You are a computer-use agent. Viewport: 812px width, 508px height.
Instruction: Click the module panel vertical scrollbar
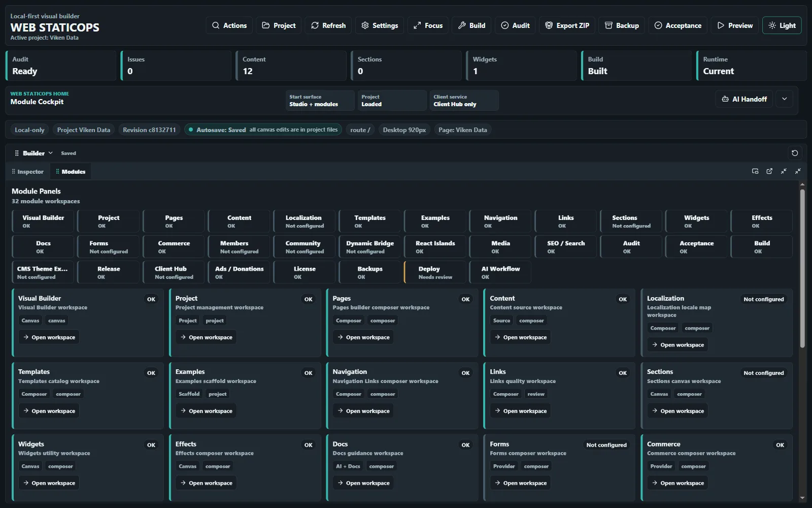(x=802, y=269)
